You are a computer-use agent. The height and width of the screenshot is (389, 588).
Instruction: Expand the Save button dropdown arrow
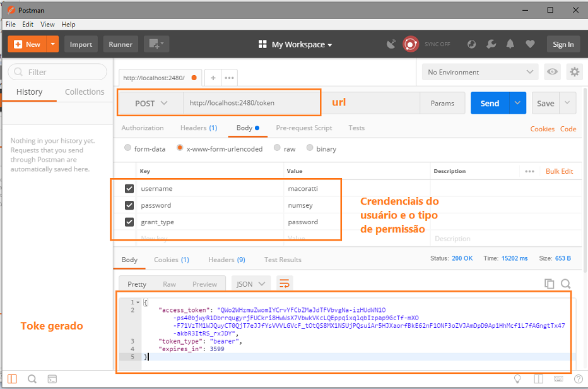tap(567, 103)
